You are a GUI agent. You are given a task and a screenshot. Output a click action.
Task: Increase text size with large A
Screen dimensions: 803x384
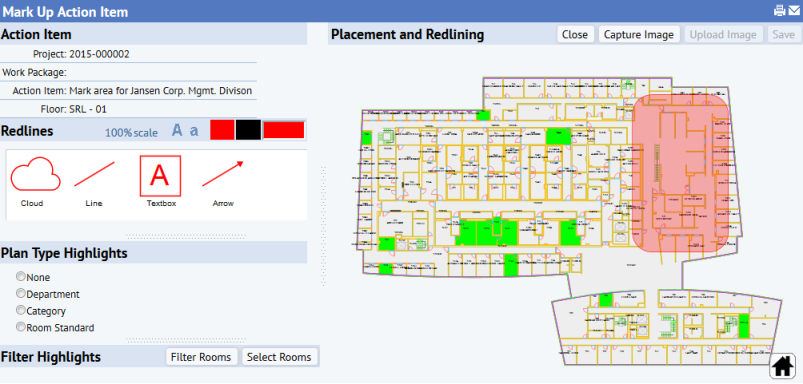[177, 130]
